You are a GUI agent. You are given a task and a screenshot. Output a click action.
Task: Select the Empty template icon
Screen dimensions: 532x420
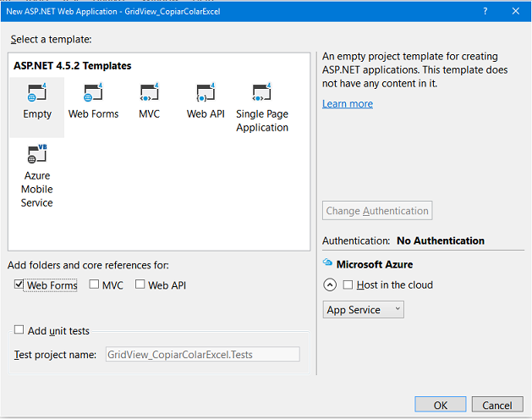[36, 92]
